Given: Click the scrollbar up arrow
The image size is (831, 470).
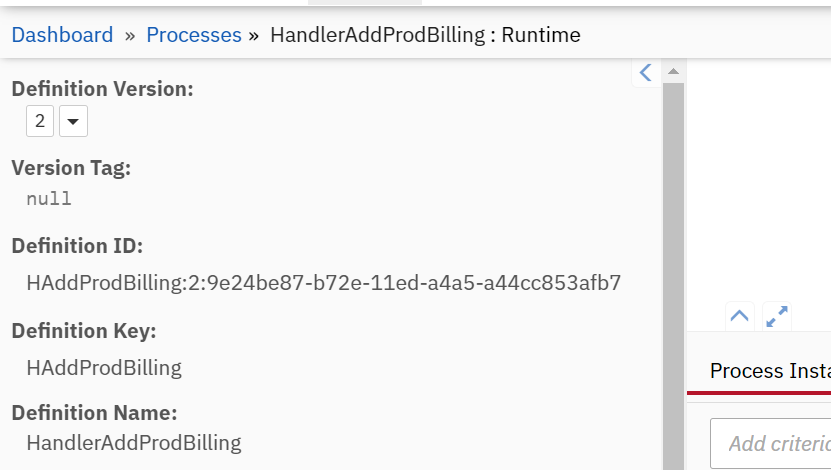Looking at the screenshot, I should 673,72.
